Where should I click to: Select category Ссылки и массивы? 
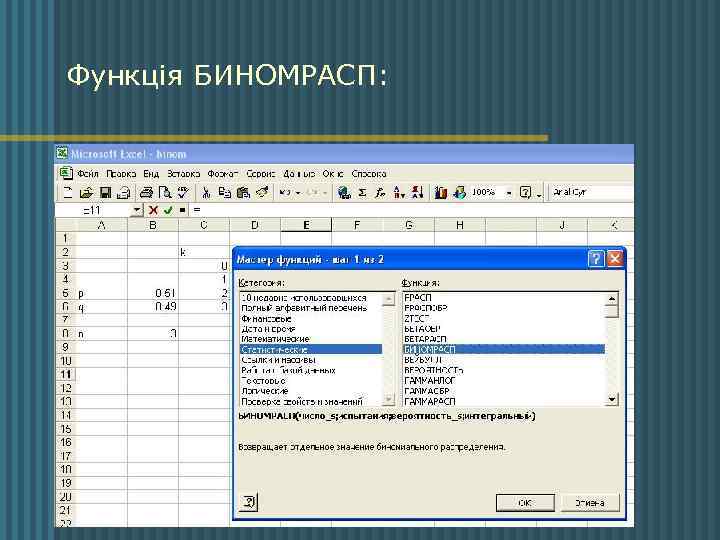[310, 360]
